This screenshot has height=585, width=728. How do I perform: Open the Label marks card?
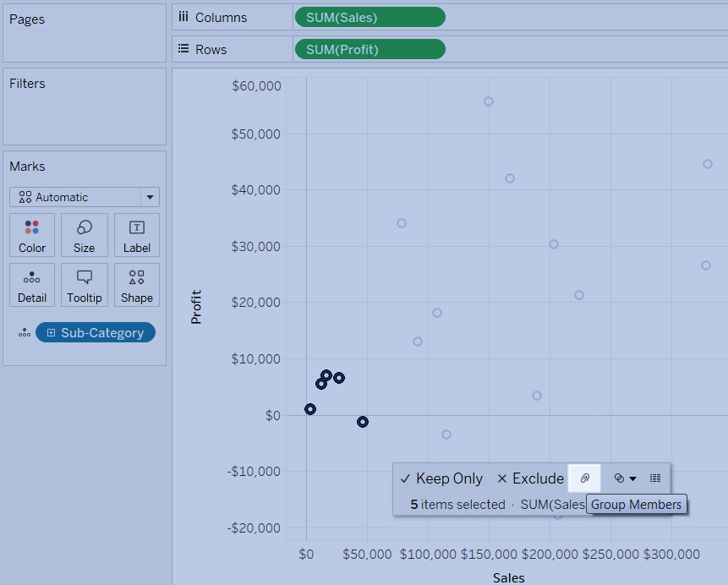[x=137, y=235]
